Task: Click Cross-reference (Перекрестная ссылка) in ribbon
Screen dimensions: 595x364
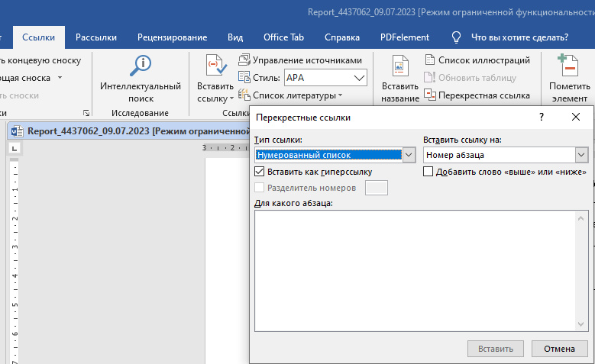Action: pos(477,95)
